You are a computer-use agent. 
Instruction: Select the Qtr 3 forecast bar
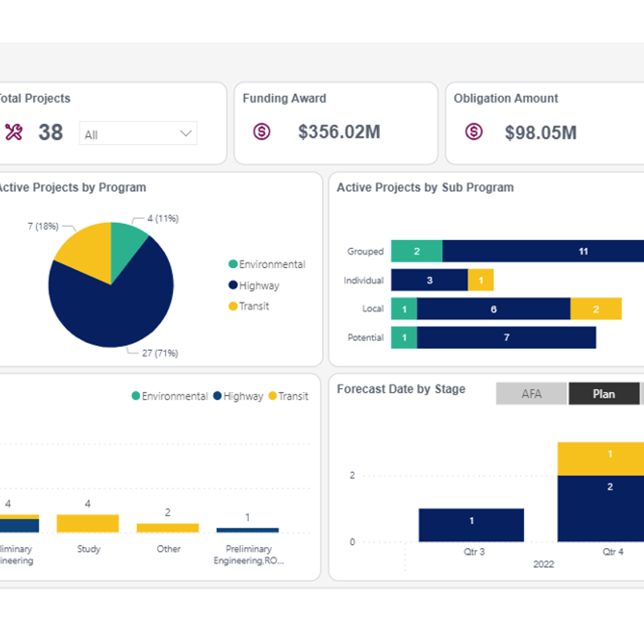click(471, 525)
